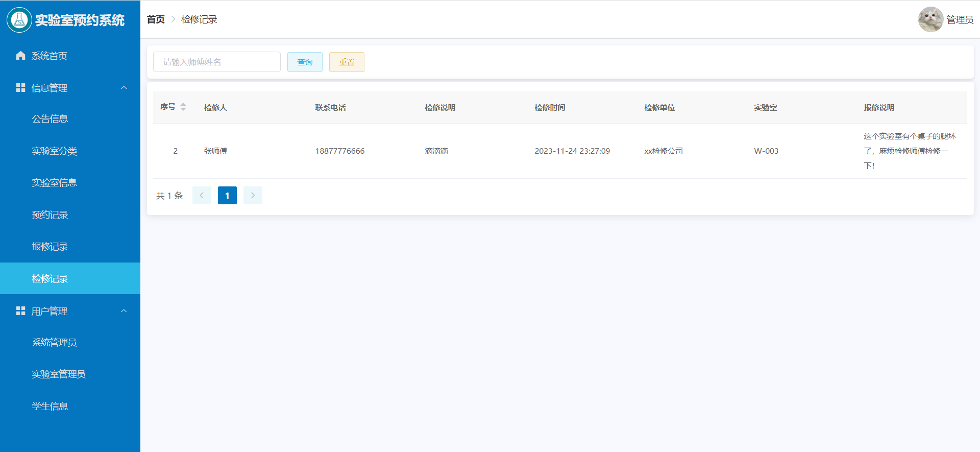Image resolution: width=980 pixels, height=452 pixels.
Task: Click the grid icon beside 信息管理
Action: pyautogui.click(x=20, y=88)
